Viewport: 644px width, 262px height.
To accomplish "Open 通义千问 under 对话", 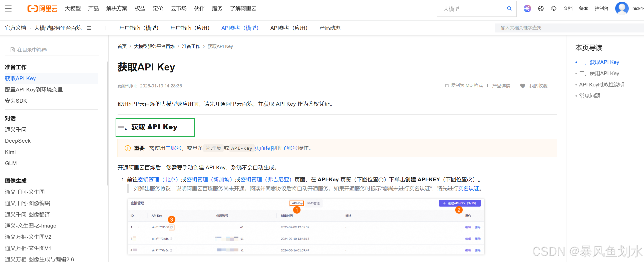I will pos(16,130).
